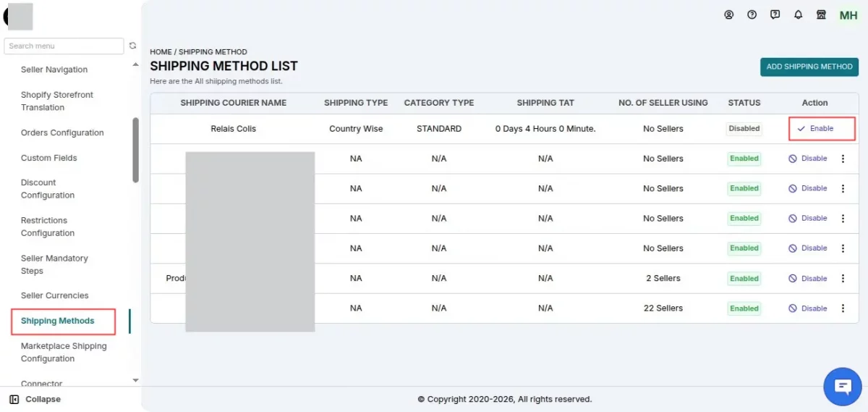Screen dimensions: 868x412
Task: Navigate to HOME via breadcrumb
Action: tap(161, 52)
